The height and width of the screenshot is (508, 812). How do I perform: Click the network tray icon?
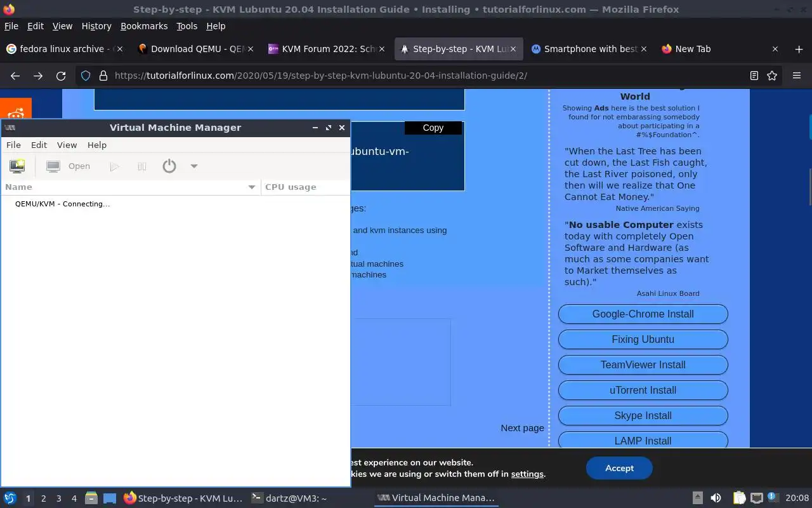click(x=756, y=498)
